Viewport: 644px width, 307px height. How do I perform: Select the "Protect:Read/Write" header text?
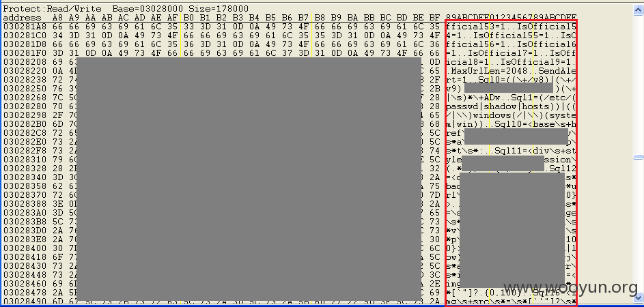click(x=52, y=9)
